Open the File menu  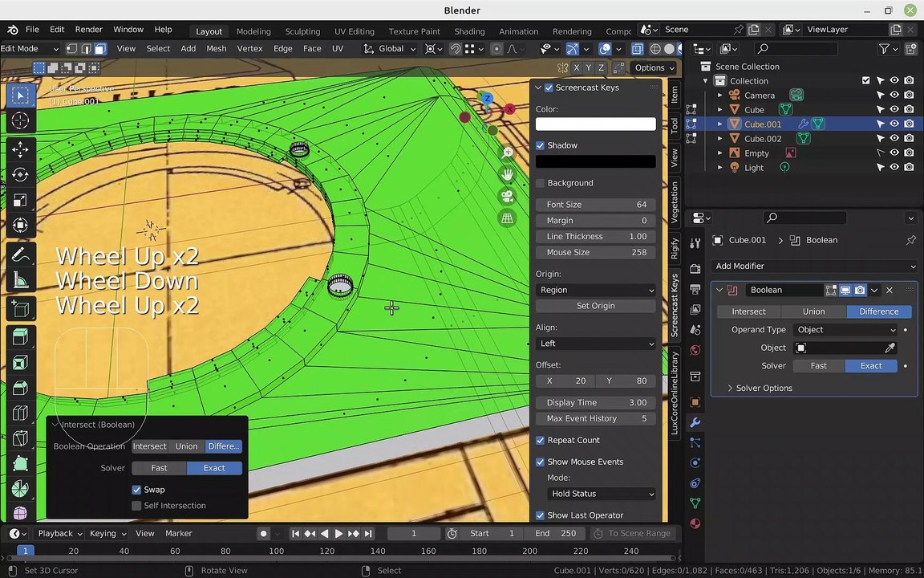coord(32,30)
